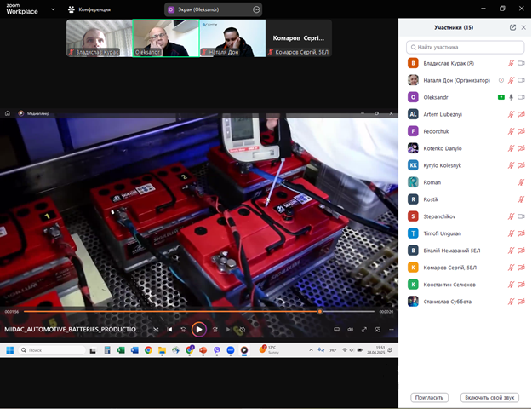Screen dimensions: 532x409
Task: Click the MIDAC_AUTOMOTIVE_BATTERIES video title
Action: tap(72, 329)
